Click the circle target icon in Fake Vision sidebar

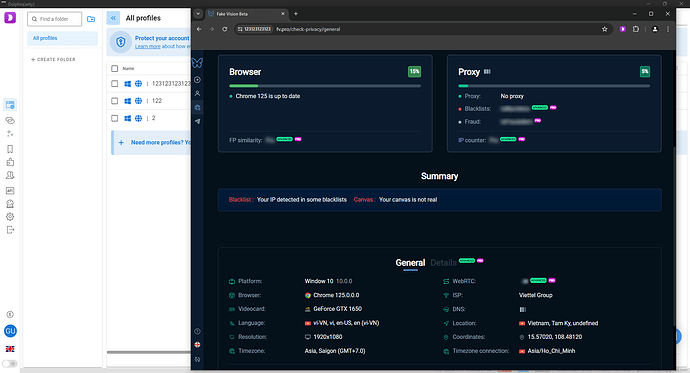point(197,80)
